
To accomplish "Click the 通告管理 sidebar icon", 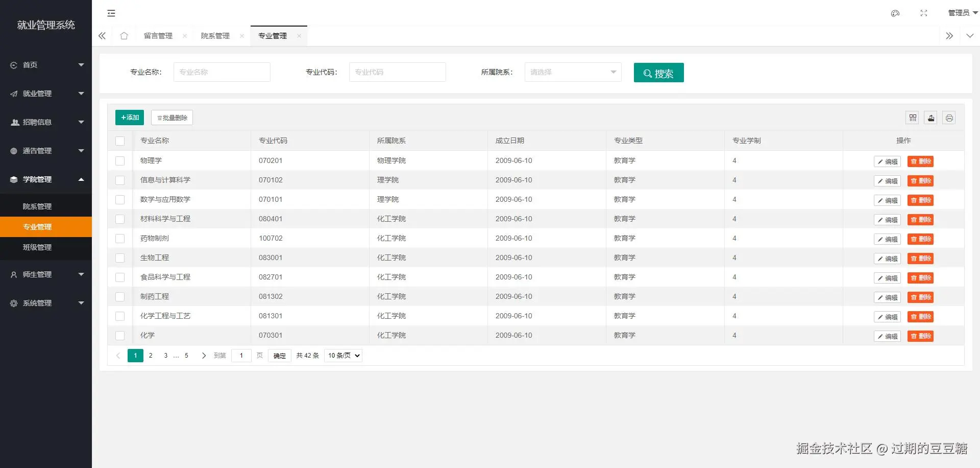I will click(x=14, y=151).
